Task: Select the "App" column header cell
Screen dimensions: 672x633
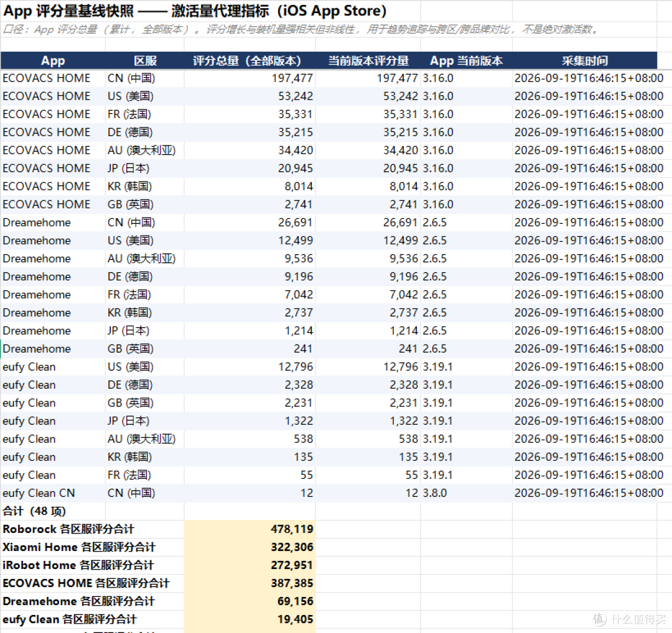Action: pos(53,61)
